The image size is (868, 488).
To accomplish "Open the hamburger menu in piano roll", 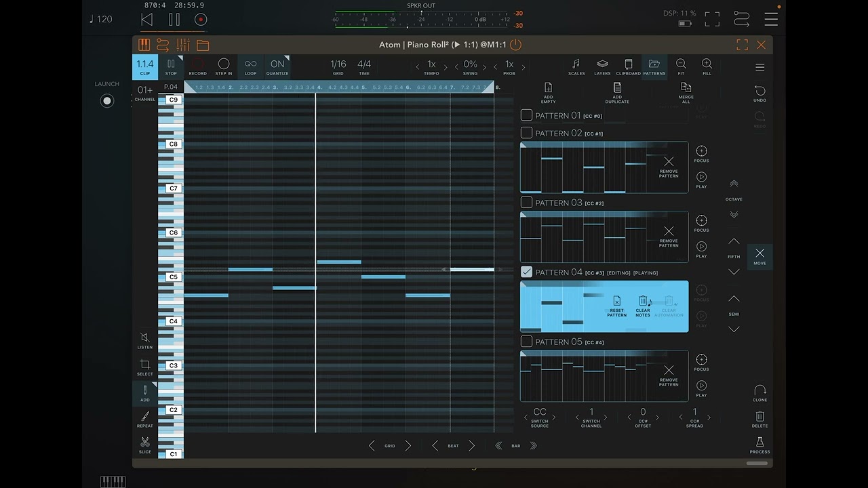I will (759, 67).
